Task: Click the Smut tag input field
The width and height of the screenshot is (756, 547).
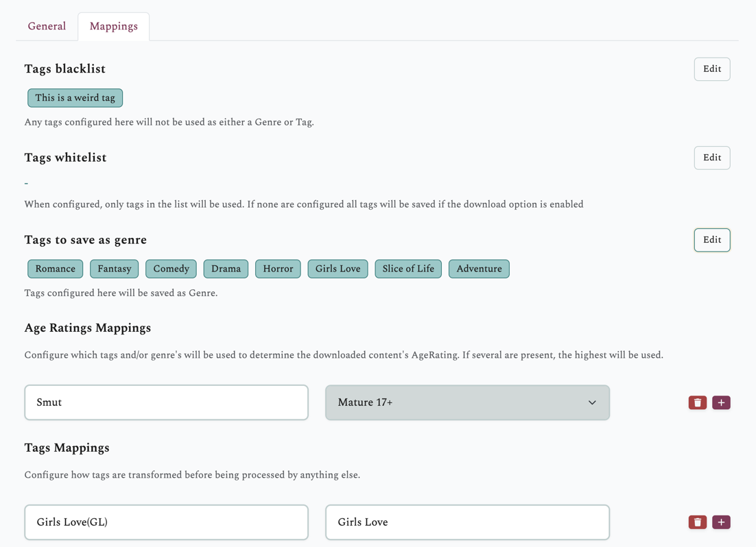Action: point(166,402)
